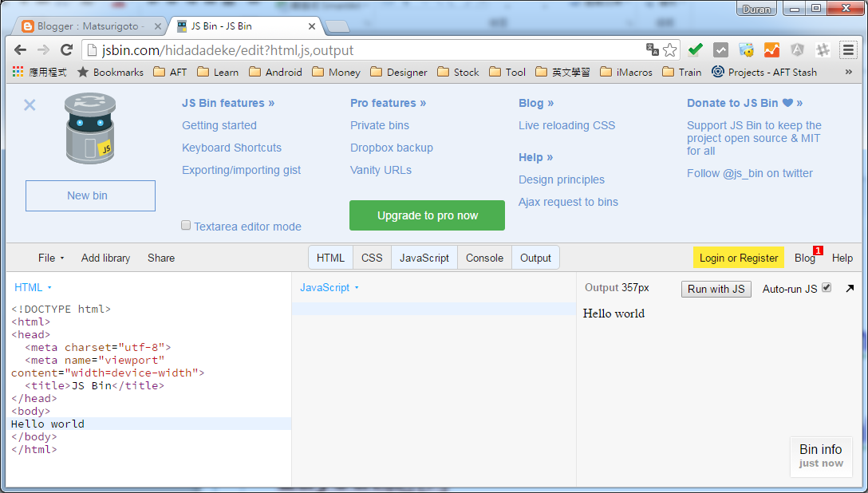Click the hash symbol extension icon
Viewport: 868px width, 493px height.
pos(823,49)
